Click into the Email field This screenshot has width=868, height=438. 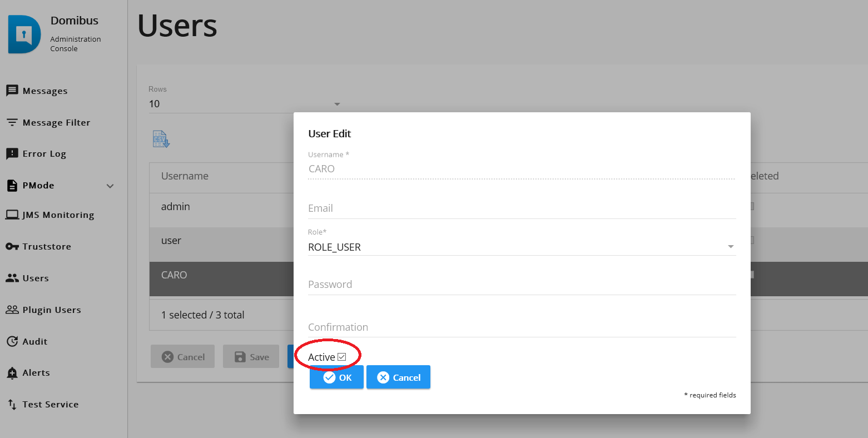(x=522, y=208)
